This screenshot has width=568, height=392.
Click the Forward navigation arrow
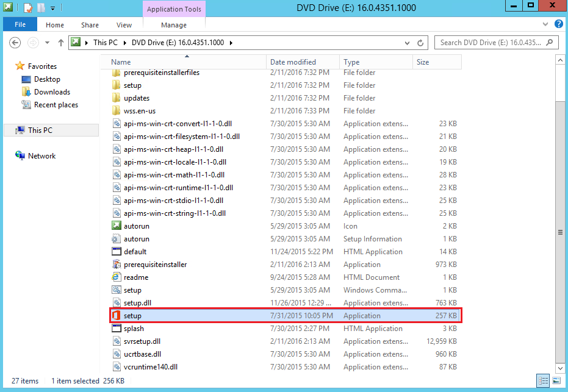[x=33, y=43]
